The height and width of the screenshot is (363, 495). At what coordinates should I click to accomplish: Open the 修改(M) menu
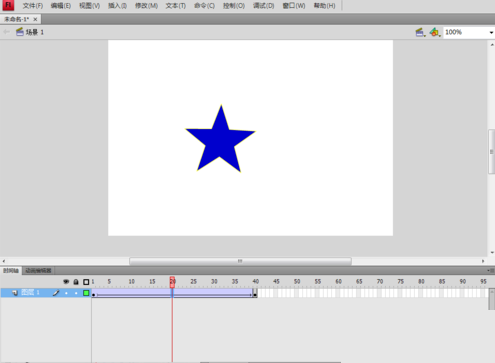point(146,6)
